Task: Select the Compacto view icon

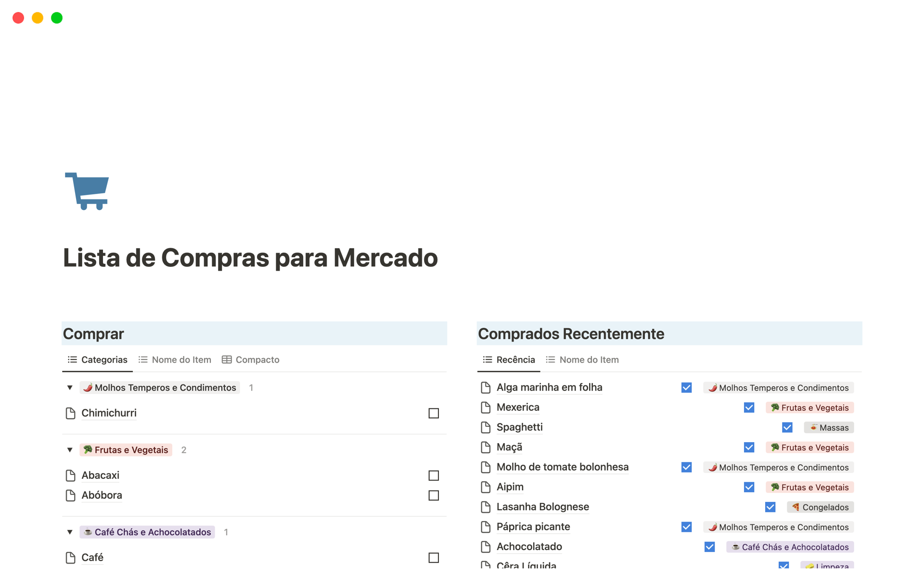Action: [227, 360]
